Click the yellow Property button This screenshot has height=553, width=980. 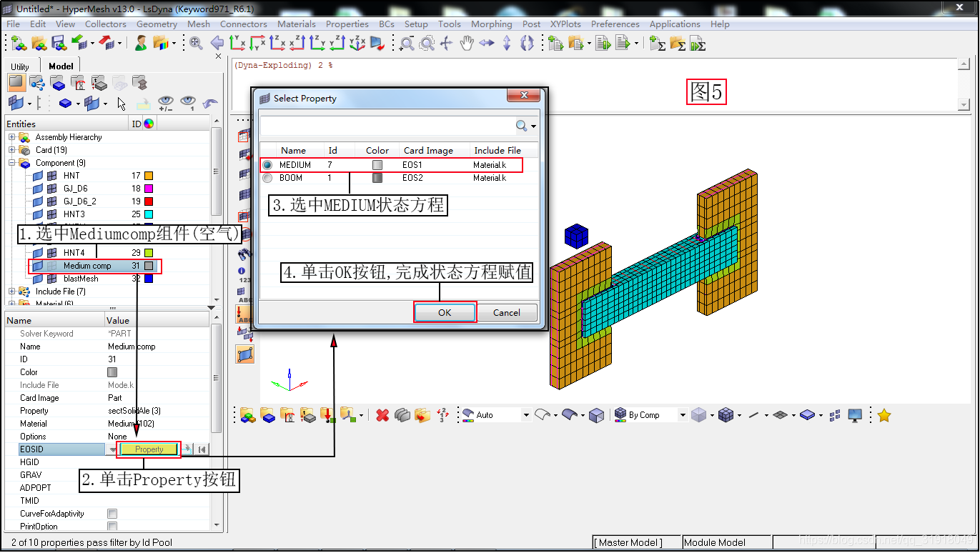(x=149, y=449)
